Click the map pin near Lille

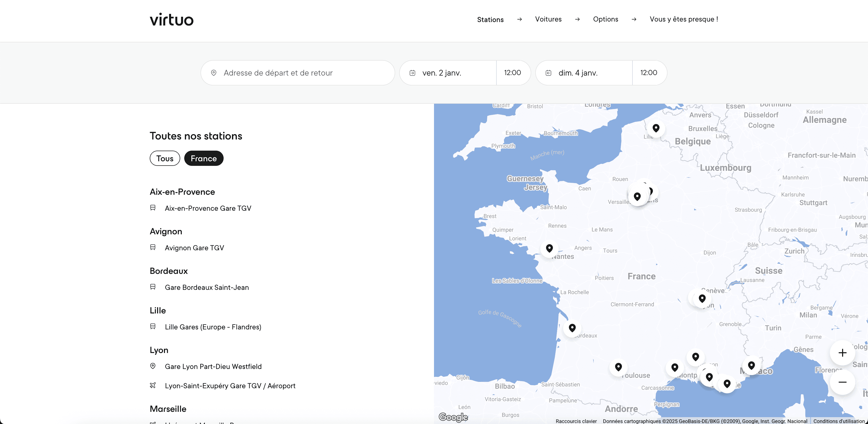(656, 128)
